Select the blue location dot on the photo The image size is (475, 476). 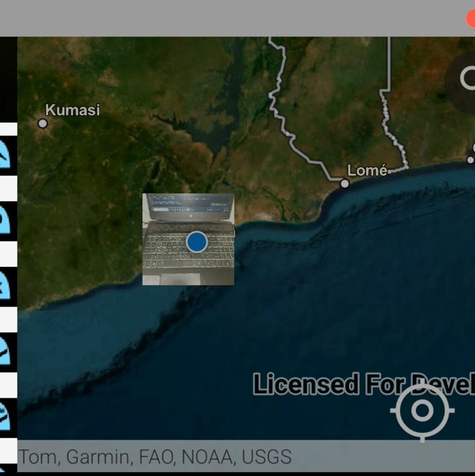tap(197, 242)
